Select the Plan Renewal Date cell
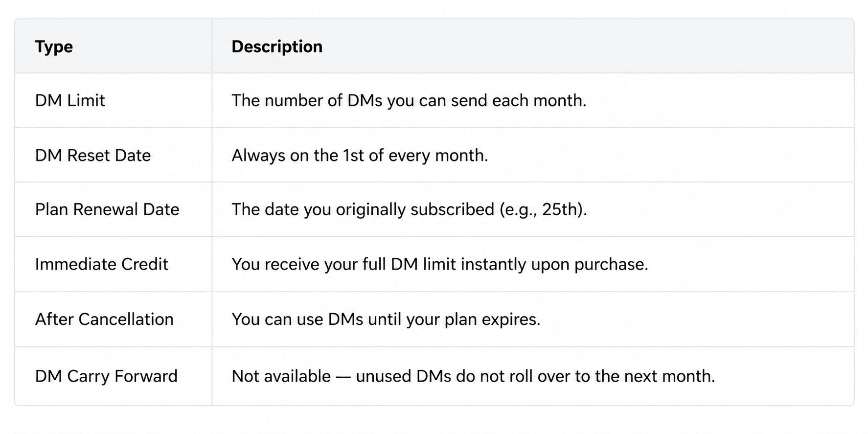 point(107,209)
